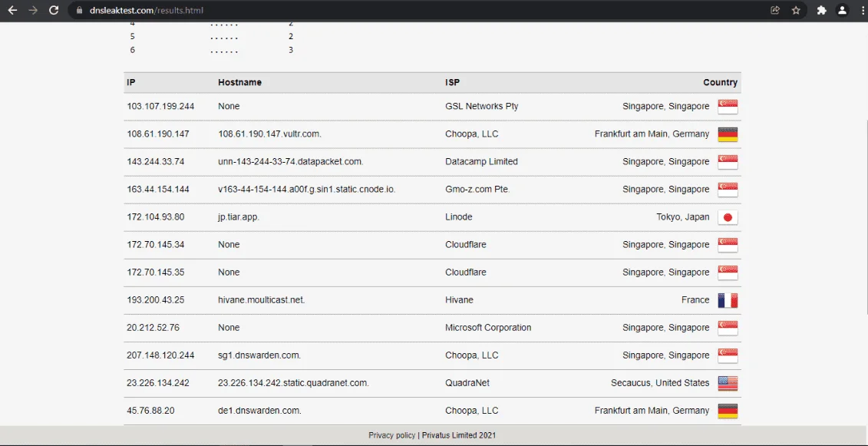Image resolution: width=868 pixels, height=446 pixels.
Task: Click the Hostname column header
Action: 239,83
